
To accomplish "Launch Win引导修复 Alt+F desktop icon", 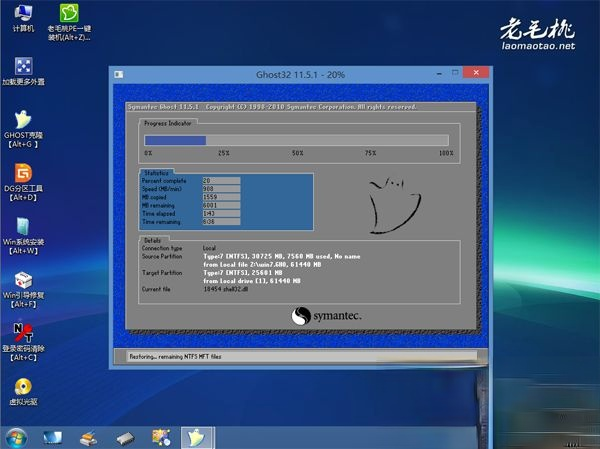I will (23, 290).
